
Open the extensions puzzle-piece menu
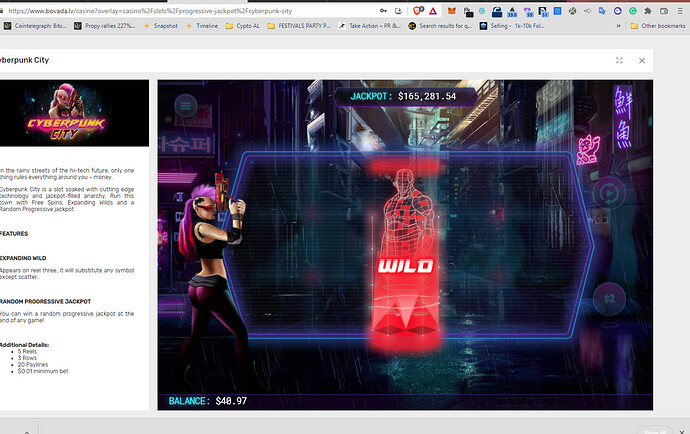pos(648,11)
